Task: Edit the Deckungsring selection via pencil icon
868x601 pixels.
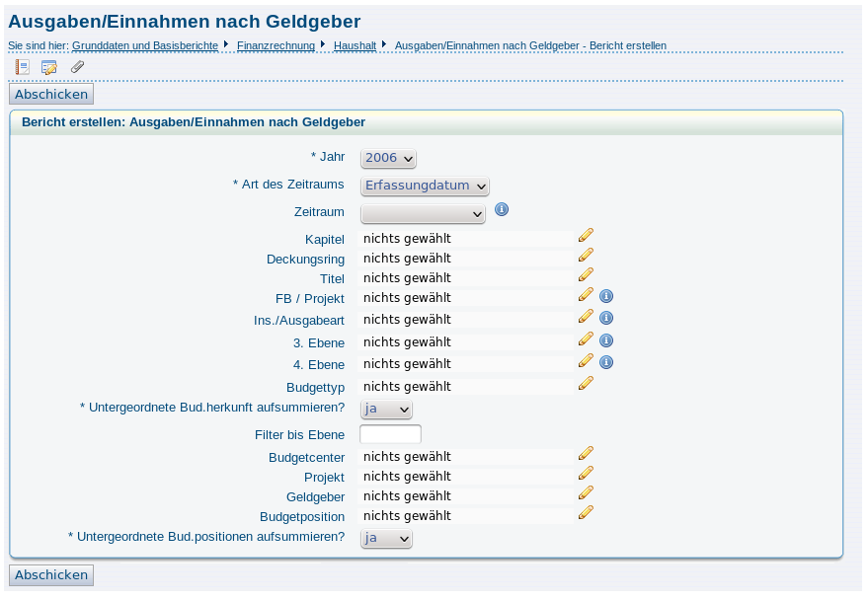Action: pyautogui.click(x=586, y=255)
